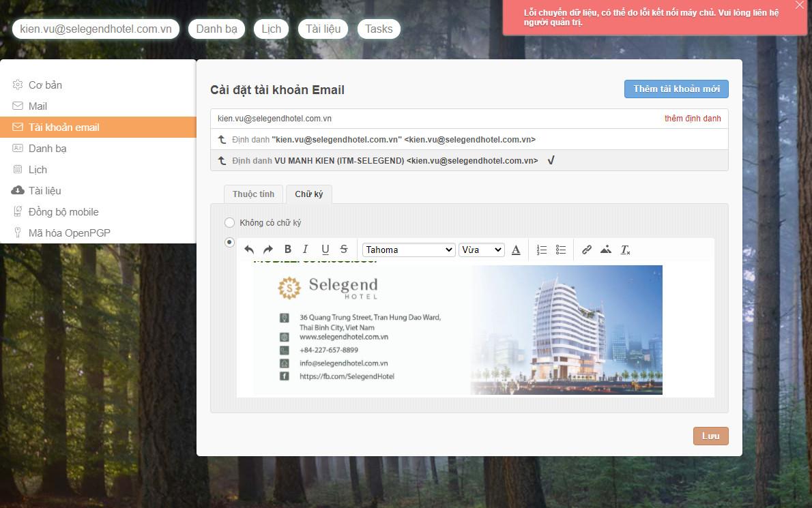This screenshot has width=812, height=508.
Task: Toggle bold formatting in signature editor
Action: (x=287, y=250)
